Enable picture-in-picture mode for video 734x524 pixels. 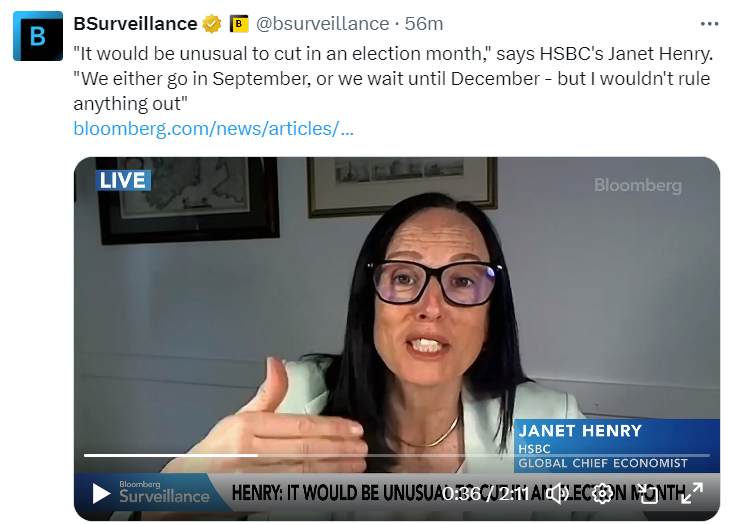coord(647,494)
